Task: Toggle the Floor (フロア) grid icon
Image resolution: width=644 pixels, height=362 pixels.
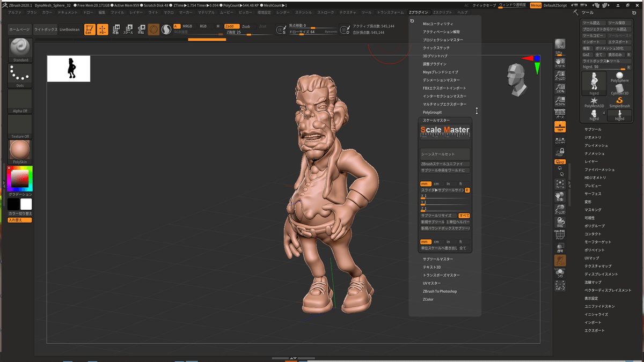Action: (560, 127)
